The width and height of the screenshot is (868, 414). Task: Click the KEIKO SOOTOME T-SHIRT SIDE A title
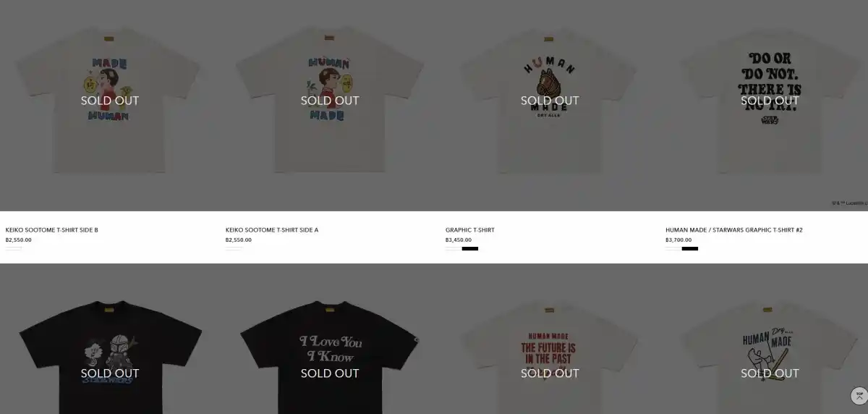[272, 230]
